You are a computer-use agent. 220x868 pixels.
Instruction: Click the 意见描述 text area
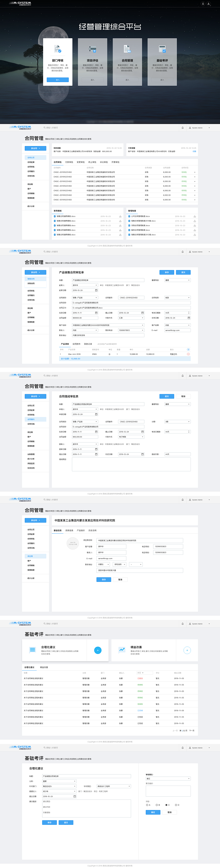[x=168, y=791]
